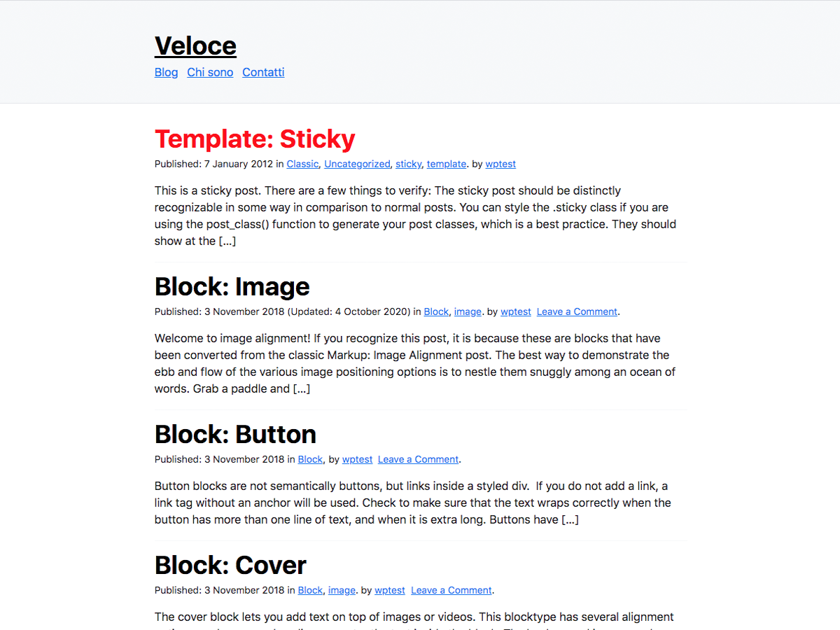Screen dimensions: 840x630
Task: Open the Uncategorized category link
Action: [x=357, y=164]
